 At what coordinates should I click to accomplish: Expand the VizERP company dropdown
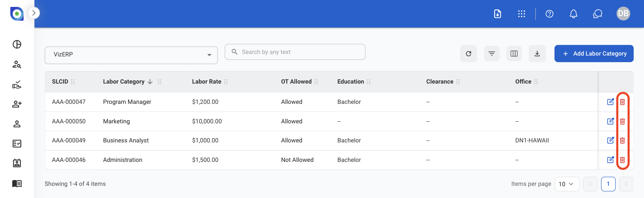(131, 55)
